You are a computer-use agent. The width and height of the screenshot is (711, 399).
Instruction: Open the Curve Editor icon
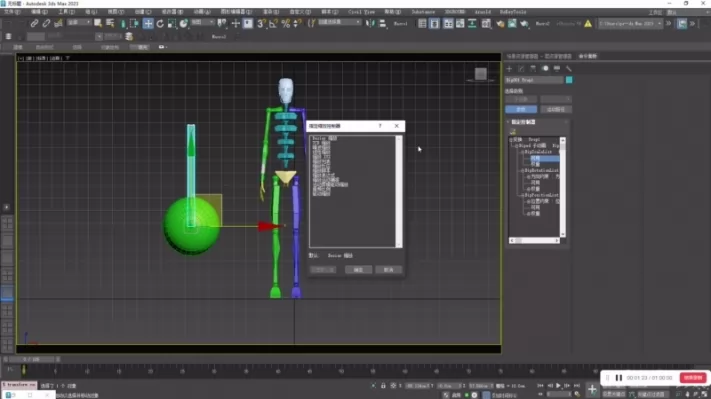[460, 23]
